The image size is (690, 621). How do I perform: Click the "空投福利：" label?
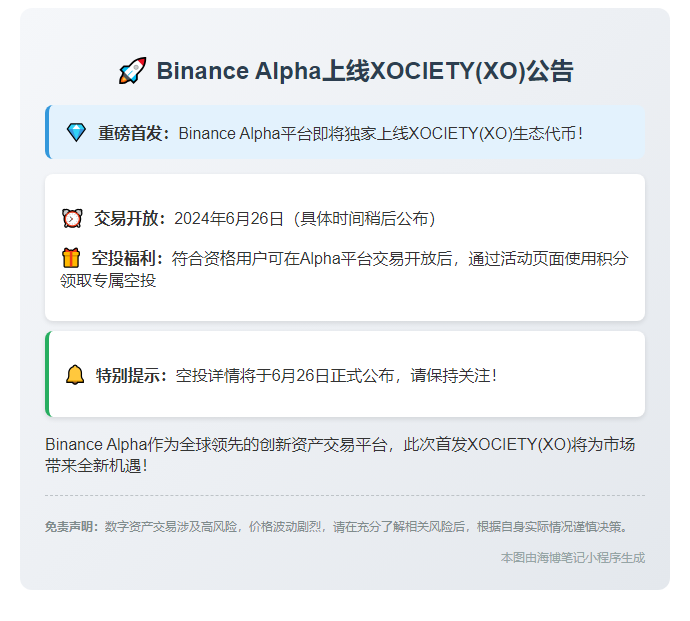point(128,258)
